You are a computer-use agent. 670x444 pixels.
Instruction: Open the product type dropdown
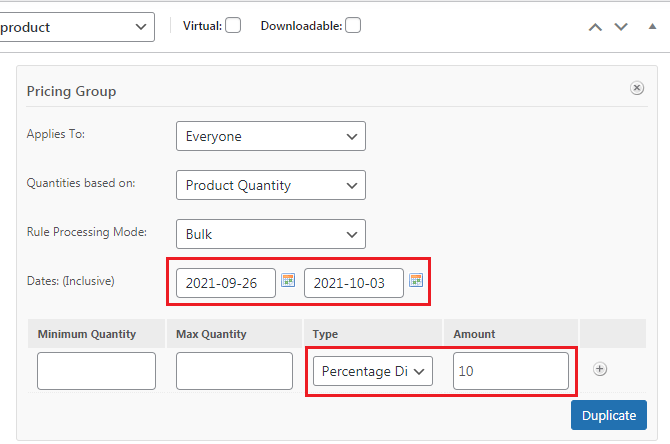coord(75,27)
